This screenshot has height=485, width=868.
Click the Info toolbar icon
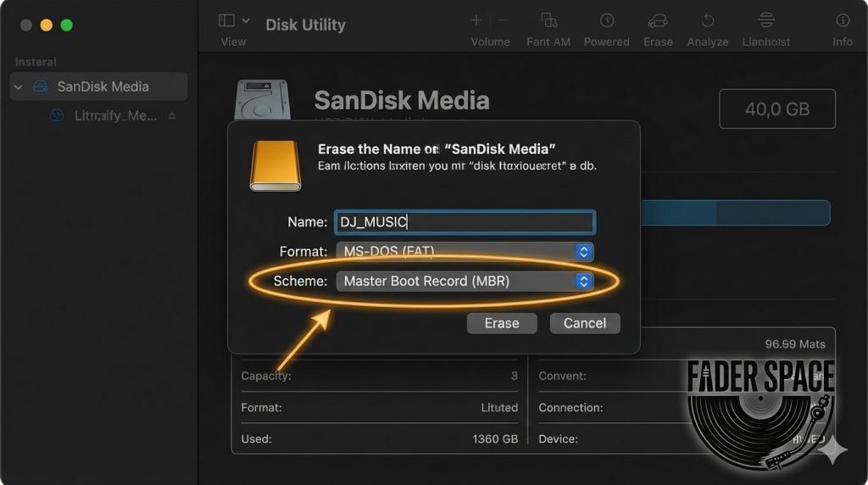(842, 21)
